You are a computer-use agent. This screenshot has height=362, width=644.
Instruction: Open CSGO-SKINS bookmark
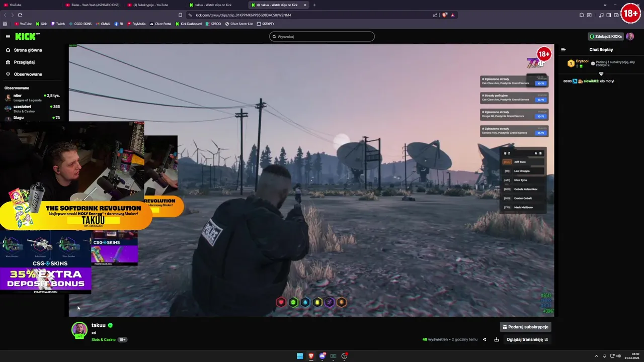[x=80, y=24]
